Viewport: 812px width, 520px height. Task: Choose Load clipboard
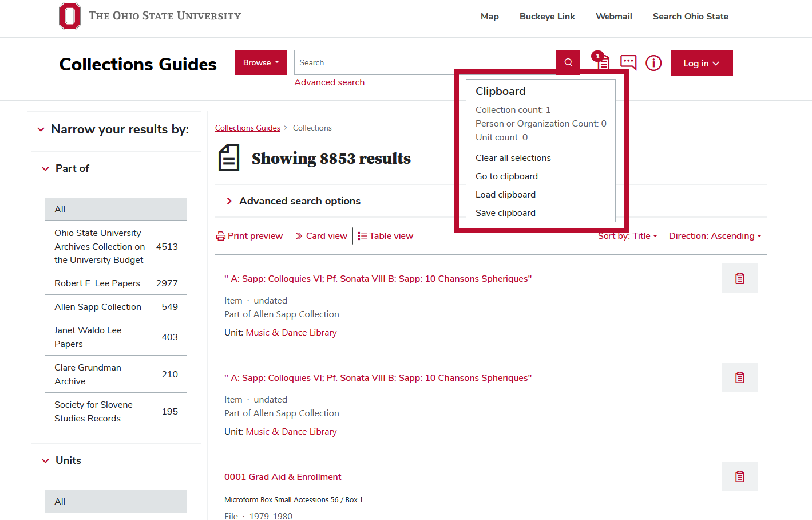[506, 195]
